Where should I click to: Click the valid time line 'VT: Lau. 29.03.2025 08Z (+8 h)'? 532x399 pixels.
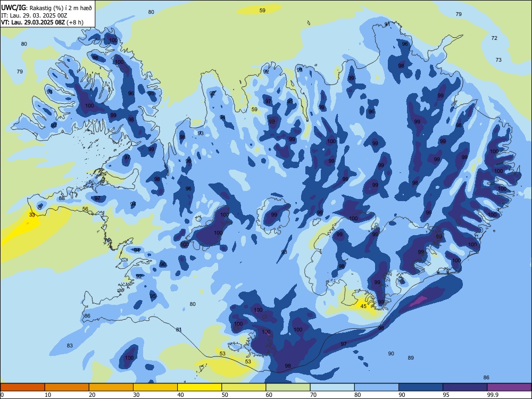tap(43, 22)
